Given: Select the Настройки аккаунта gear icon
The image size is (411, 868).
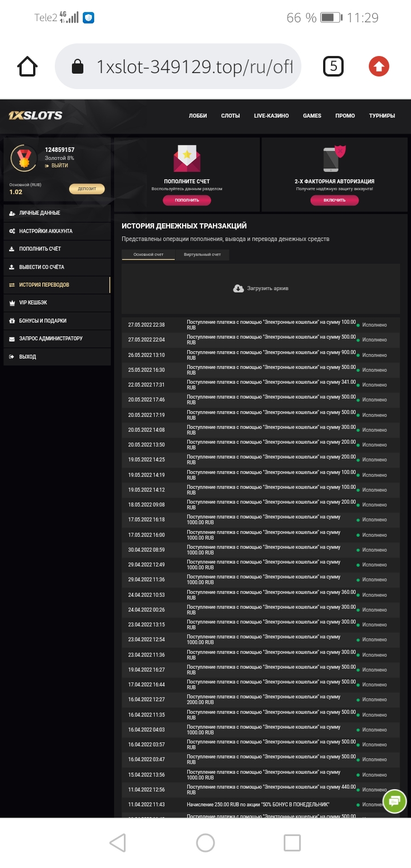Looking at the screenshot, I should click(13, 231).
